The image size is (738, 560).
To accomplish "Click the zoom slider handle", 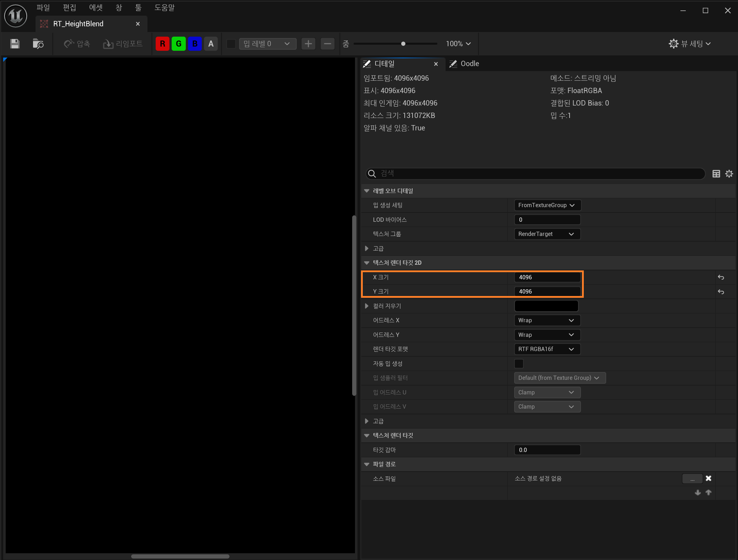I will [403, 44].
